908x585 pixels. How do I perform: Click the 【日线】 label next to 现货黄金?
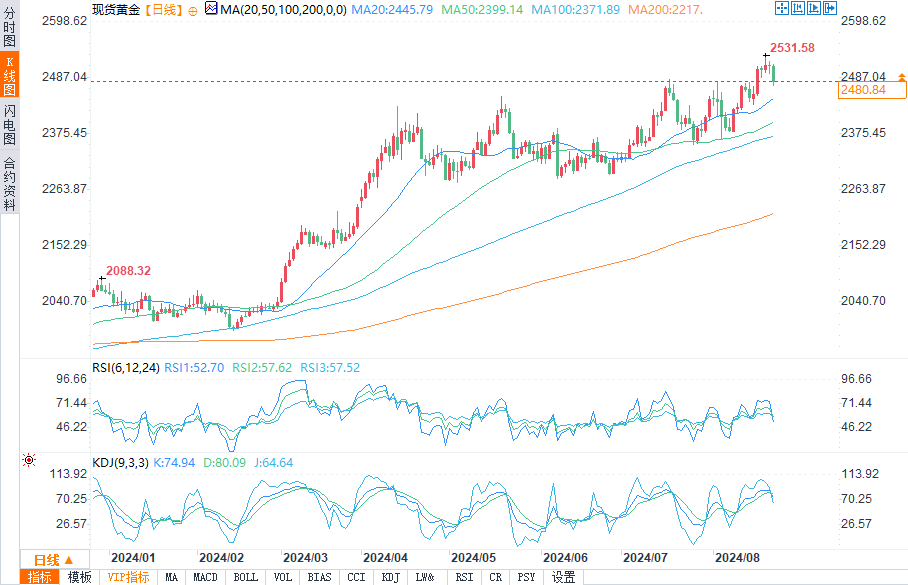(163, 10)
